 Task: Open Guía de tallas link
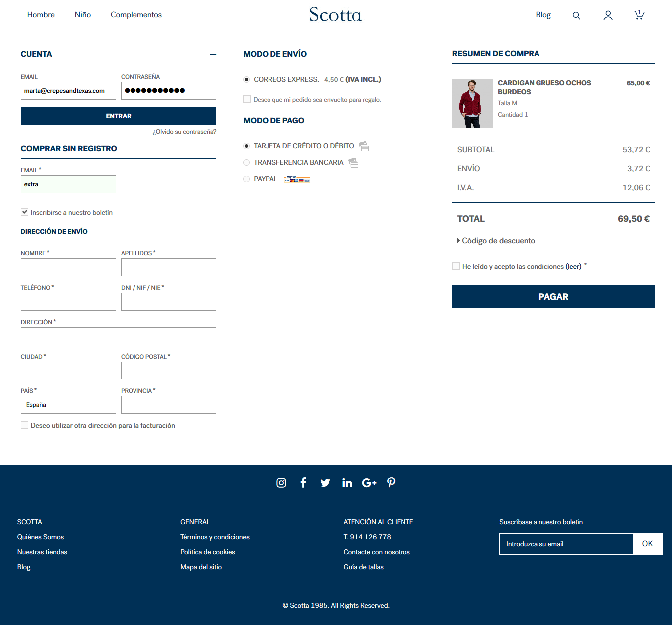pos(364,567)
